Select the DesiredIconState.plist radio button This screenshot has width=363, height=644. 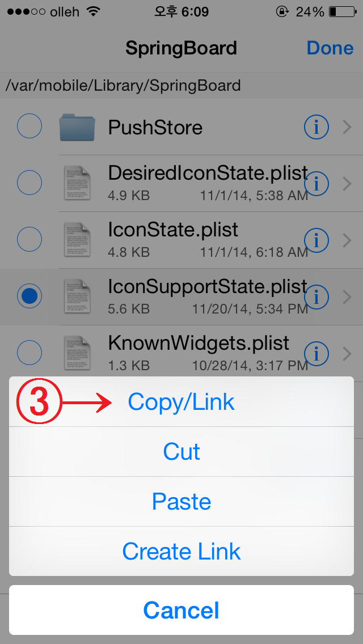[29, 183]
